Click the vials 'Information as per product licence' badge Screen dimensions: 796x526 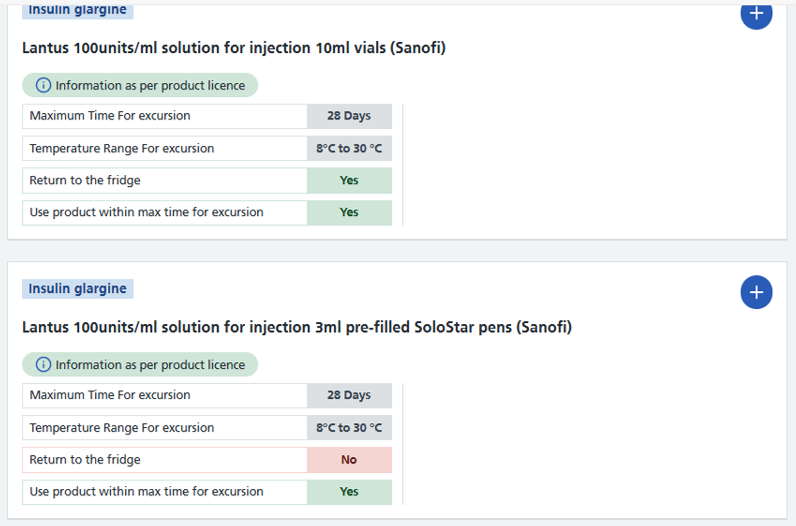pos(140,85)
